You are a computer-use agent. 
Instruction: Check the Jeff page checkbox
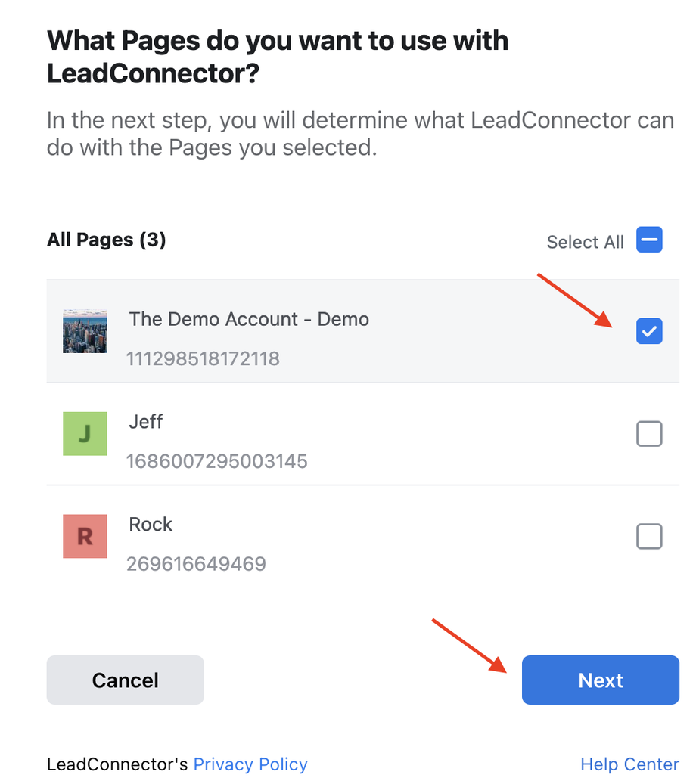coord(649,434)
